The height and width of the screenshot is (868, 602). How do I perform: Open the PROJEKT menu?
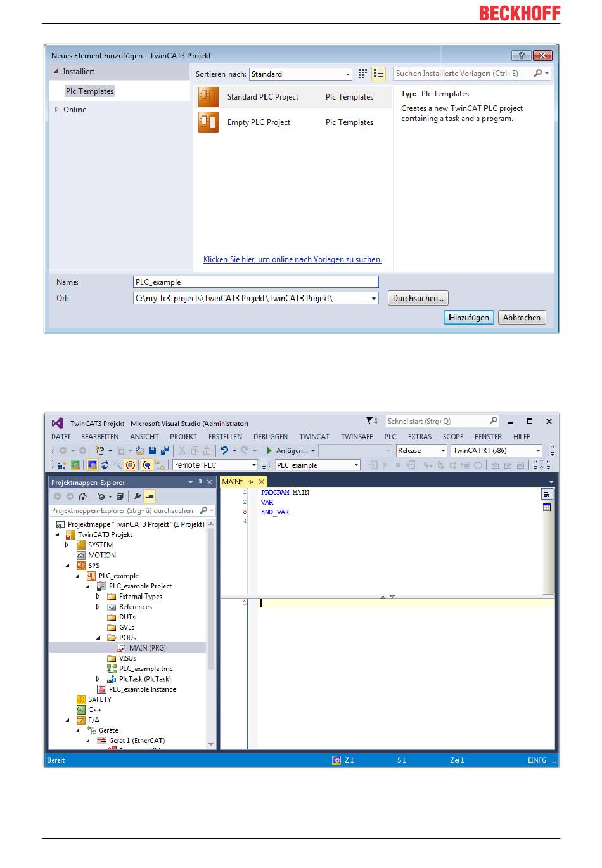tap(183, 437)
